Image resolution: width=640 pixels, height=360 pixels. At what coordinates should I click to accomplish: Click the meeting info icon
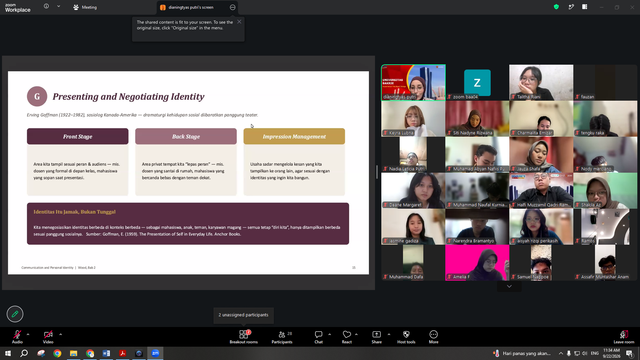(x=47, y=7)
